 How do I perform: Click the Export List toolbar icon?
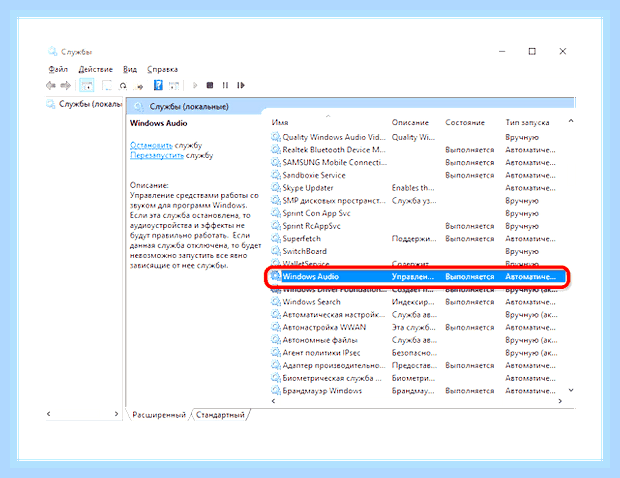[x=139, y=86]
